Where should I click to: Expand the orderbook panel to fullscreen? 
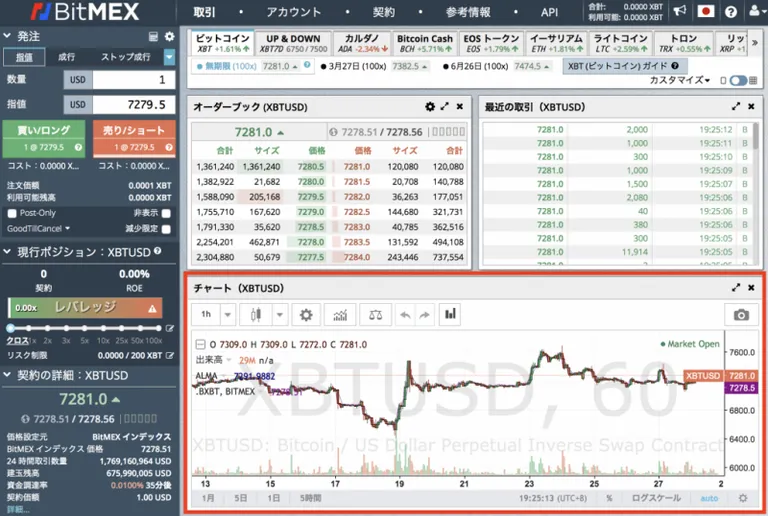pos(445,106)
